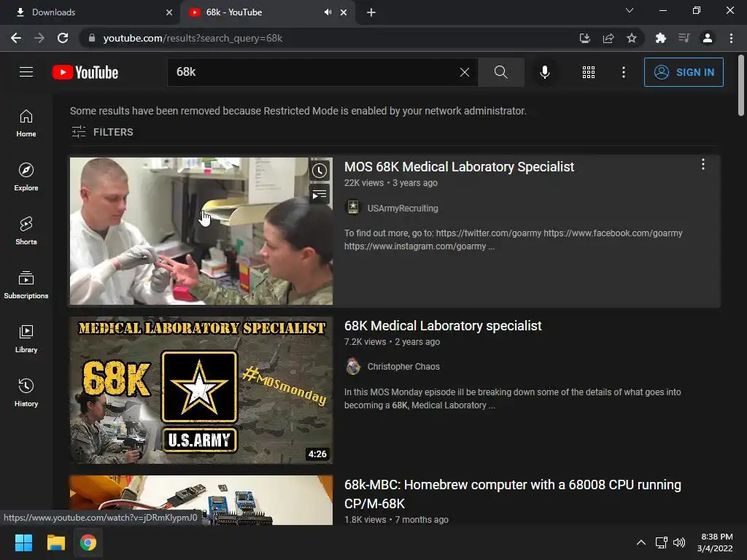Open Explore in the sidebar
Image resolution: width=747 pixels, height=560 pixels.
click(26, 177)
